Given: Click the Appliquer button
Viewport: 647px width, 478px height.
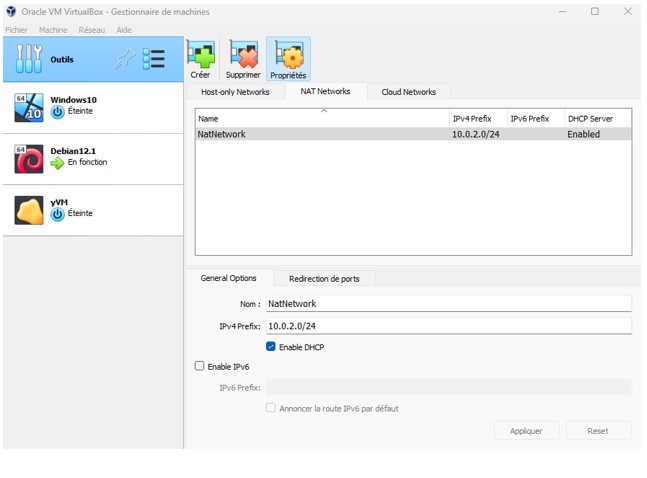Looking at the screenshot, I should pos(526,431).
